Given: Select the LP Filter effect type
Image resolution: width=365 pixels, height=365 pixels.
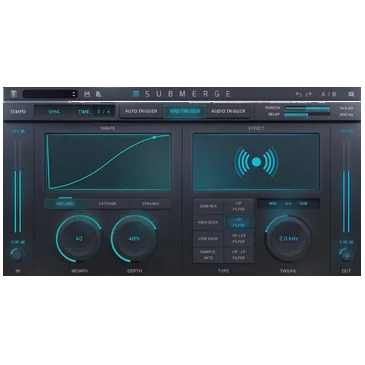Looking at the screenshot, I should [x=239, y=222].
